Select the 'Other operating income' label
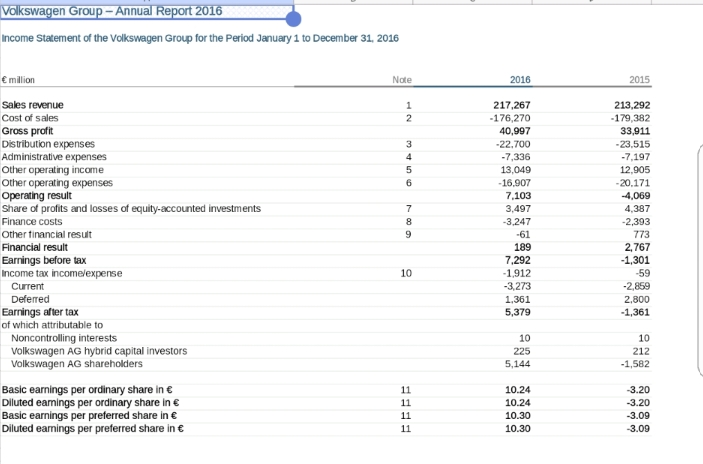The width and height of the screenshot is (703, 464). tap(52, 170)
